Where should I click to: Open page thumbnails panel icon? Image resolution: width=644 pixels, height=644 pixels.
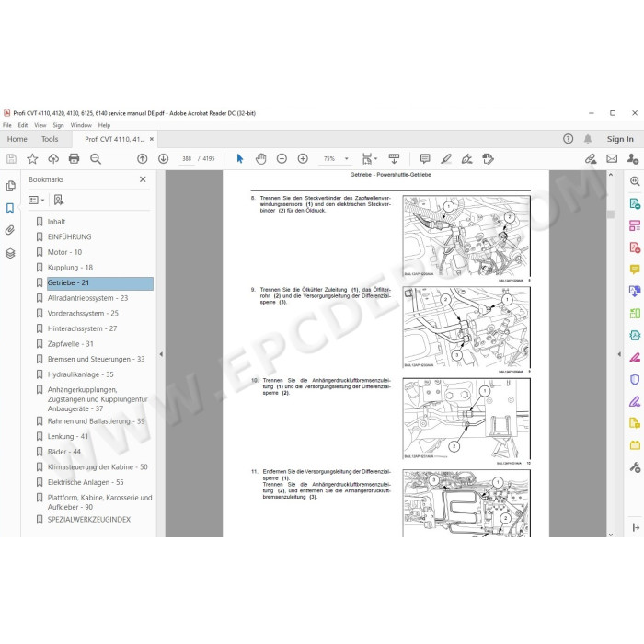(x=10, y=186)
